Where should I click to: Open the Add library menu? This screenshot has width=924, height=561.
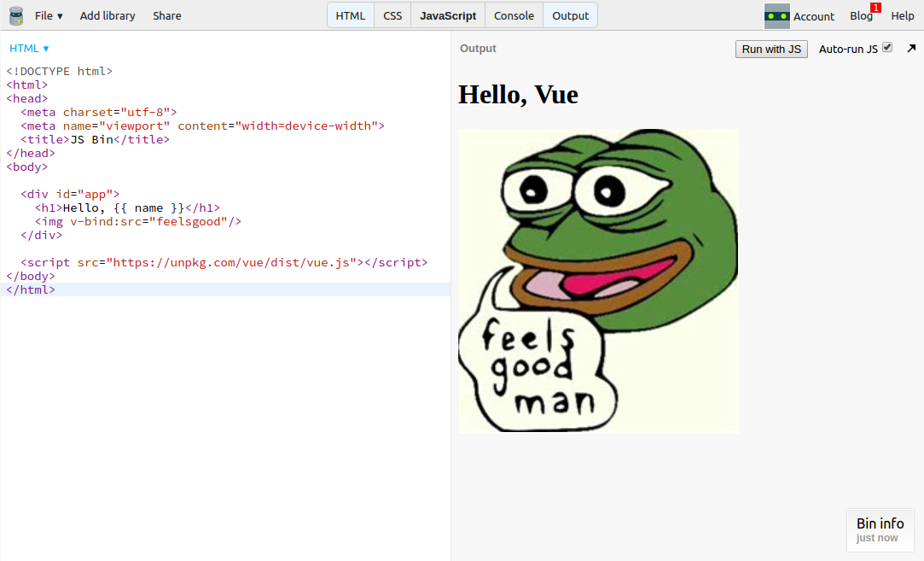click(x=108, y=15)
